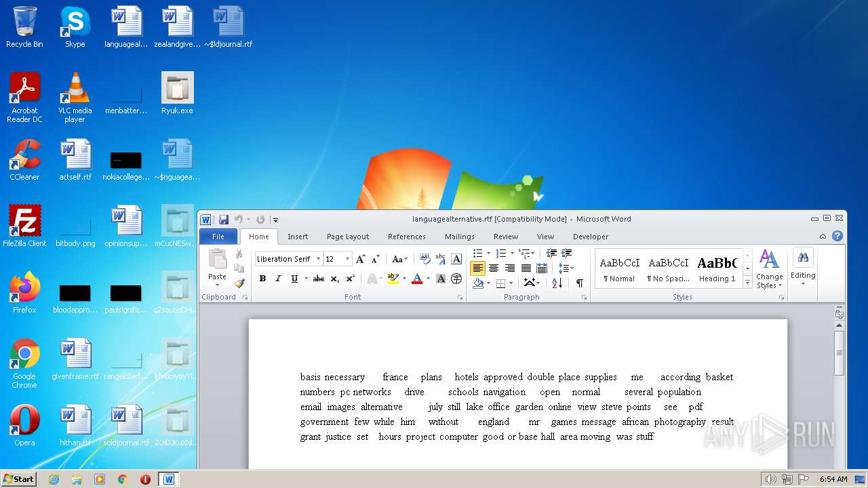
Task: Toggle Italic formatting
Action: point(278,279)
